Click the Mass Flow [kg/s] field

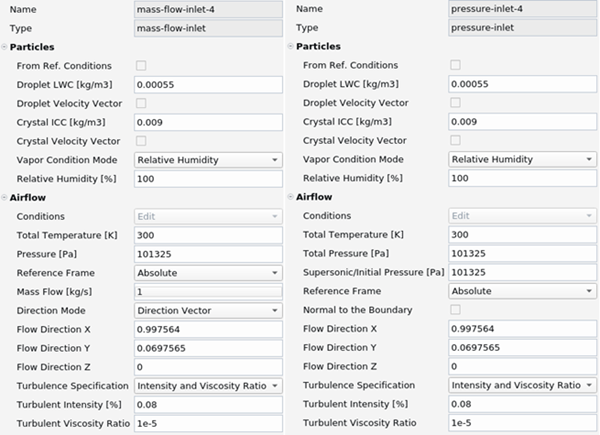208,292
